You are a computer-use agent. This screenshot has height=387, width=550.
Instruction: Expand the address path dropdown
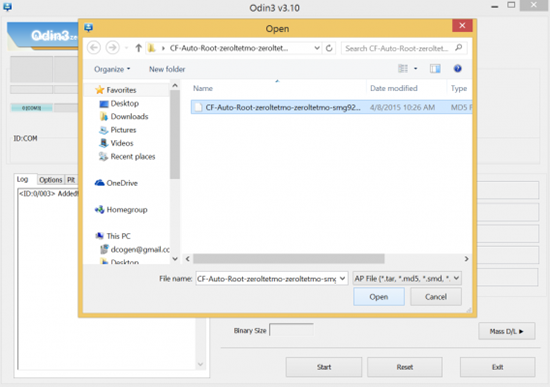click(317, 48)
